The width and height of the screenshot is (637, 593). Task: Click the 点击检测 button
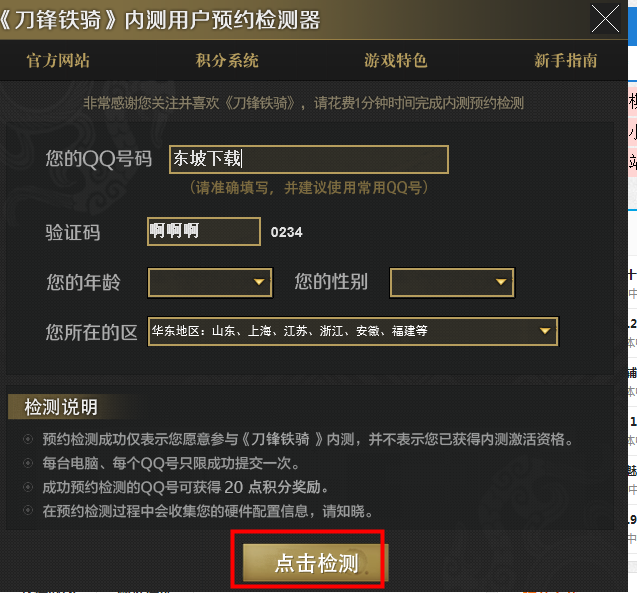pyautogui.click(x=316, y=563)
